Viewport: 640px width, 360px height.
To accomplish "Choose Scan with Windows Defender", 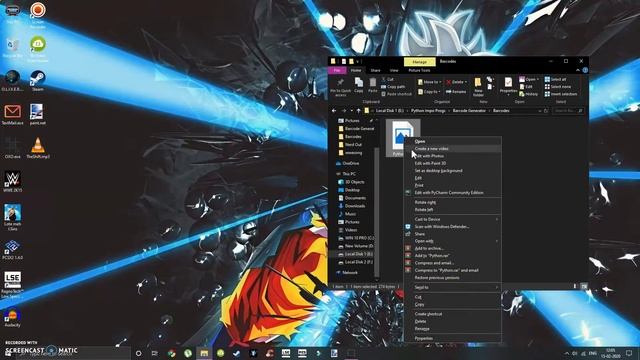I will [x=452, y=227].
